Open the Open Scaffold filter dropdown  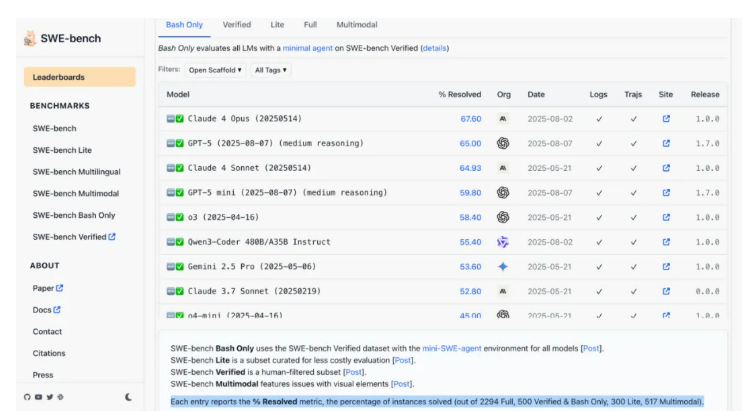215,70
